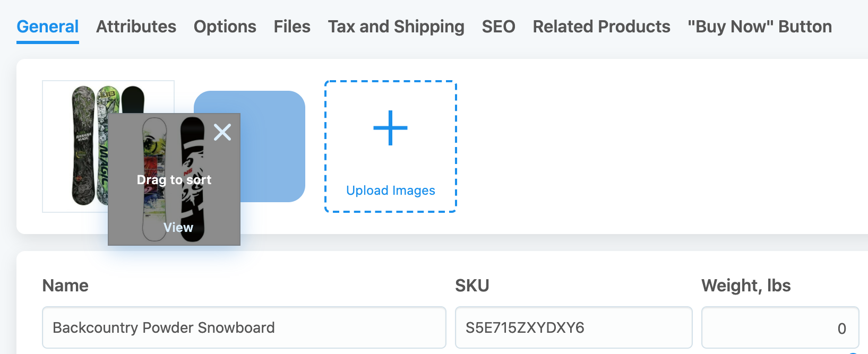
Task: Open the Files tab
Action: [292, 27]
